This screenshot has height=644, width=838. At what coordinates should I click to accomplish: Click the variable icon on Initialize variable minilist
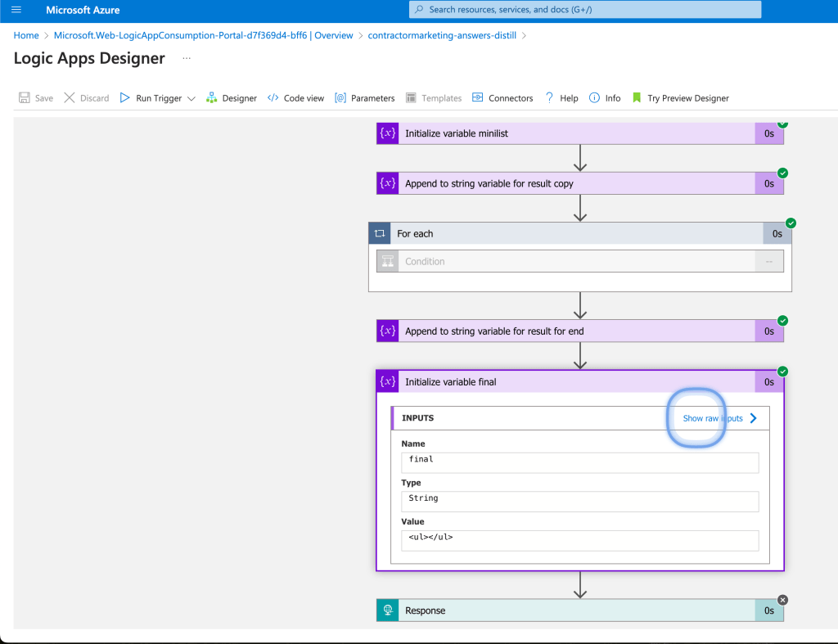coord(387,133)
